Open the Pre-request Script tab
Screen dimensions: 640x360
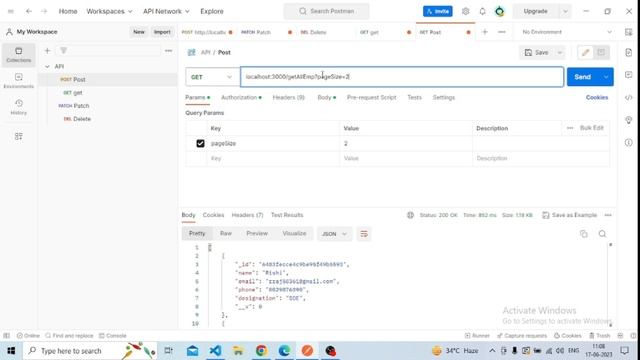[371, 98]
